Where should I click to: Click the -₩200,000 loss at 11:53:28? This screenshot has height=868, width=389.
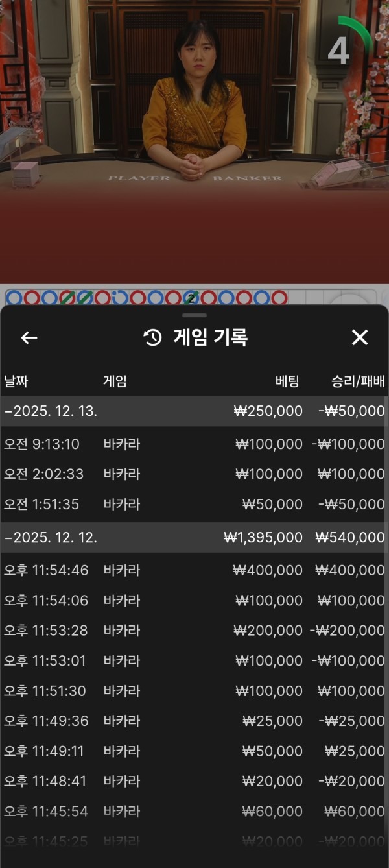[x=347, y=631]
